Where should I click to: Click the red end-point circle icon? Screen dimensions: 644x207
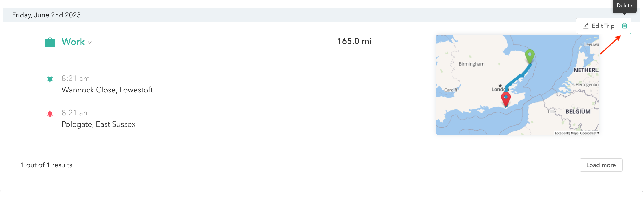pos(50,114)
